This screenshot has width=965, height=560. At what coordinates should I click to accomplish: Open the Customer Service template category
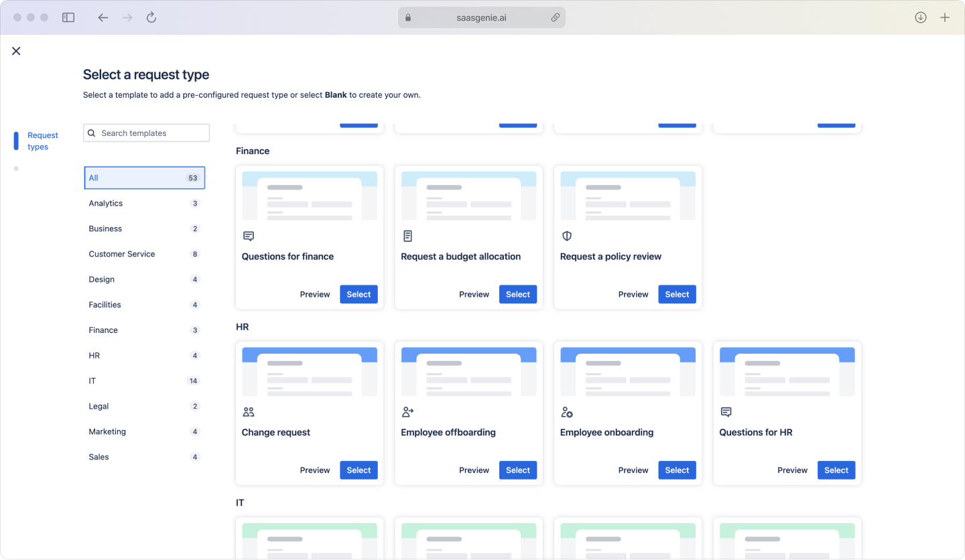point(121,254)
